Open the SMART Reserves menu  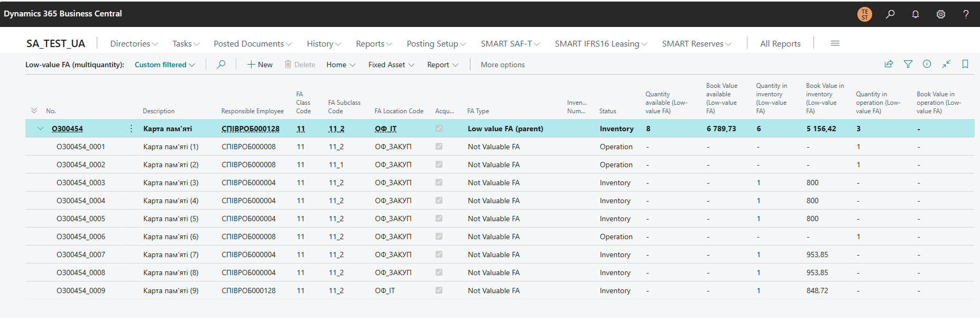point(696,44)
